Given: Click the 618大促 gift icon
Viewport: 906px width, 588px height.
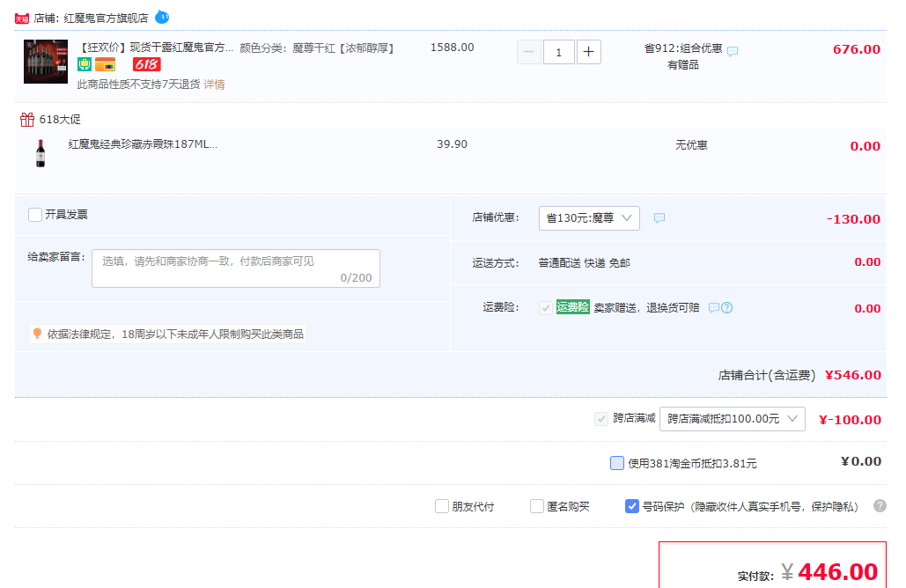Looking at the screenshot, I should 27,120.
